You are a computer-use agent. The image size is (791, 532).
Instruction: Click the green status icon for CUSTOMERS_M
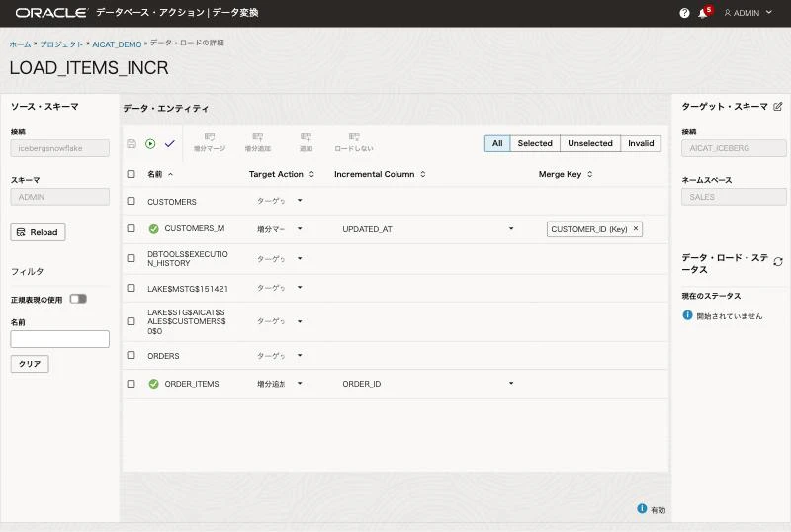click(x=154, y=229)
